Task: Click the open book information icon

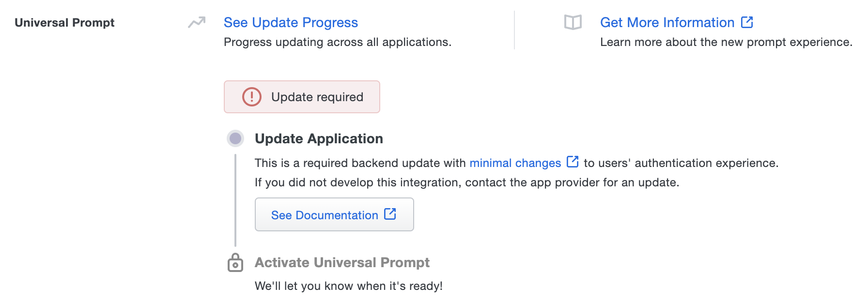Action: 573,22
